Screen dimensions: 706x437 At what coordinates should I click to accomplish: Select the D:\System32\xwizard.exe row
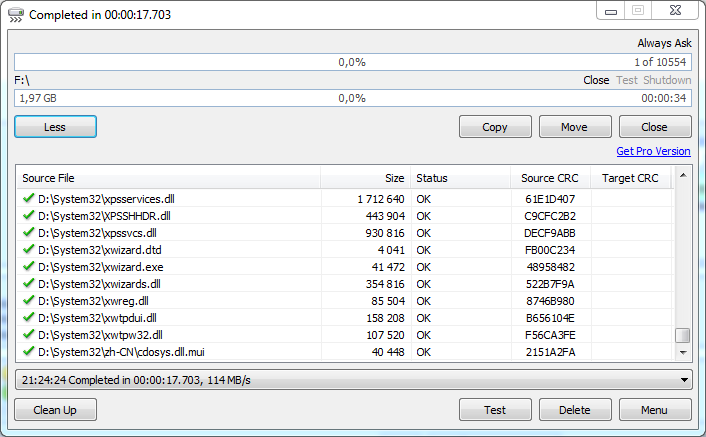(x=344, y=267)
